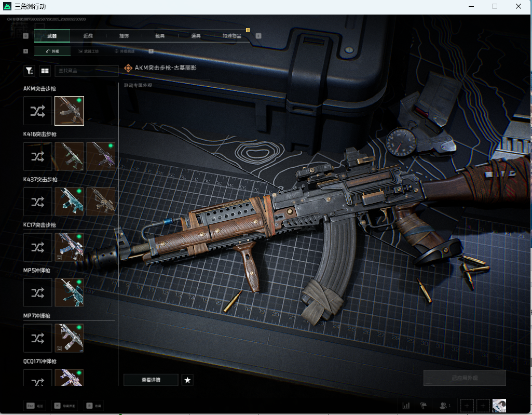532x415 pixels.
Task: Enable random skin for AKM突击步枪
Action: (38, 111)
